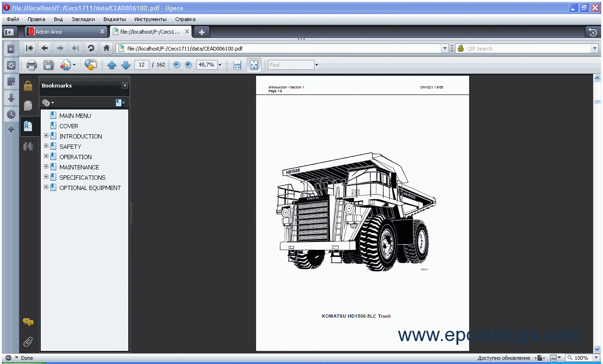Open Opera Bookmarks star panel
Viewport: 603px width, 364px height.
(x=11, y=49)
